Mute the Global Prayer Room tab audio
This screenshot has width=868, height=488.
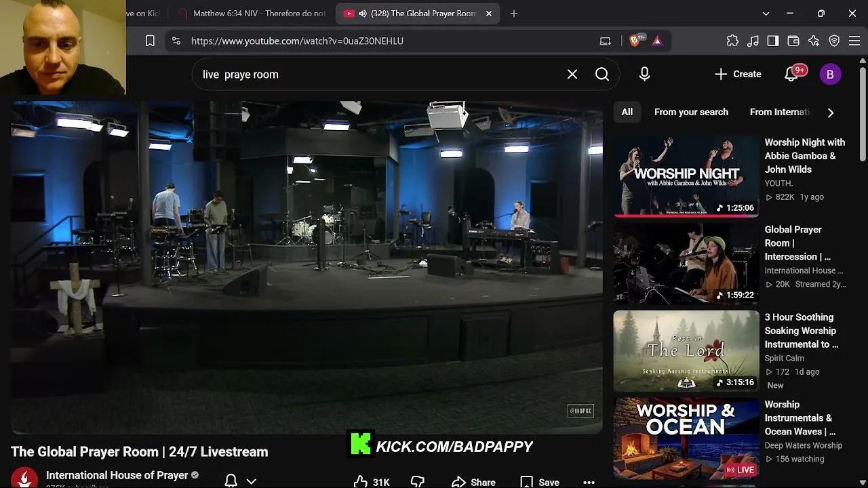(363, 14)
